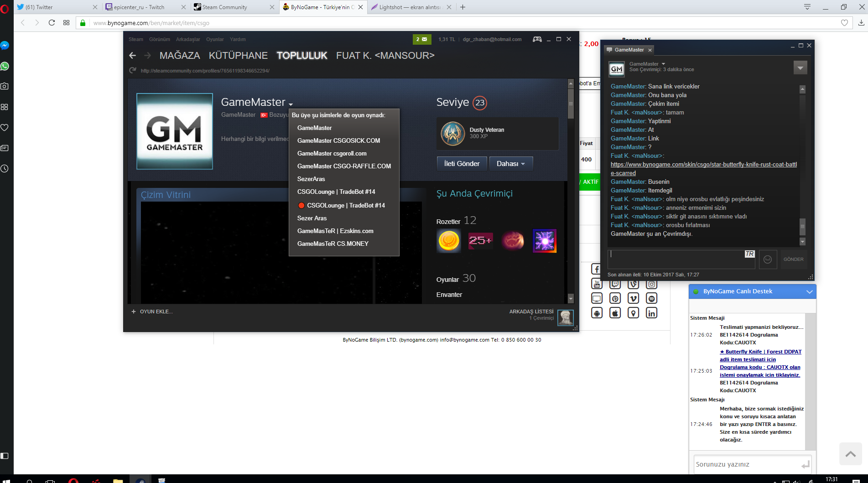Screen dimensions: 868x483
Task: Click the İleti Gönder button
Action: pyautogui.click(x=462, y=164)
